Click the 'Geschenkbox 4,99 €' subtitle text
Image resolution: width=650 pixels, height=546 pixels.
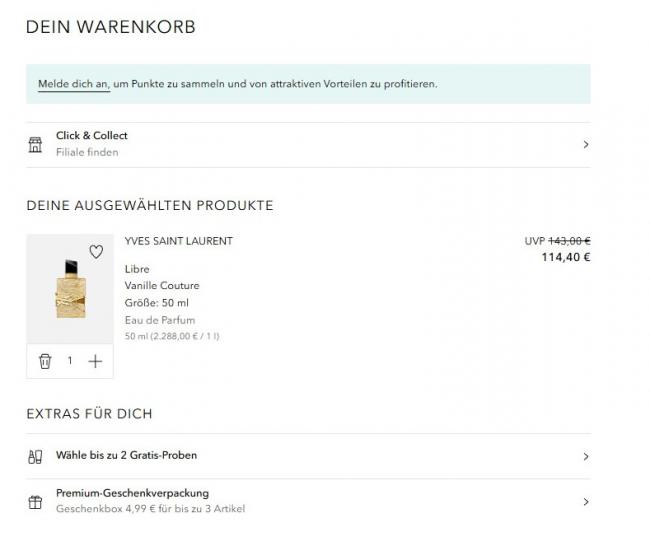pyautogui.click(x=150, y=509)
